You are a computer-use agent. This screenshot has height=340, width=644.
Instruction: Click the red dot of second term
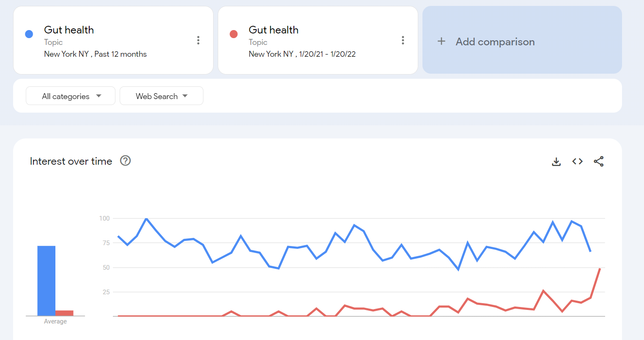click(233, 34)
